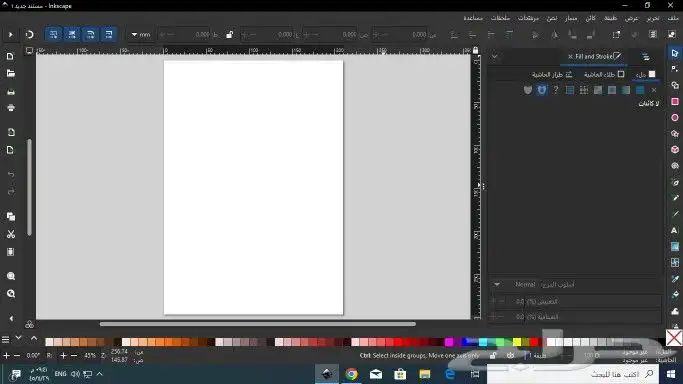The width and height of the screenshot is (683, 384).
Task: Click the Export icon in commands bar
Action: pos(10,150)
